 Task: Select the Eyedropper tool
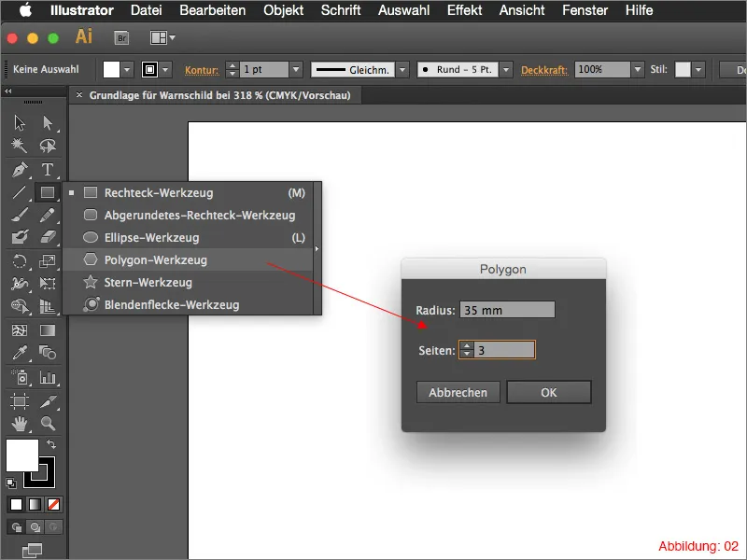tap(20, 353)
